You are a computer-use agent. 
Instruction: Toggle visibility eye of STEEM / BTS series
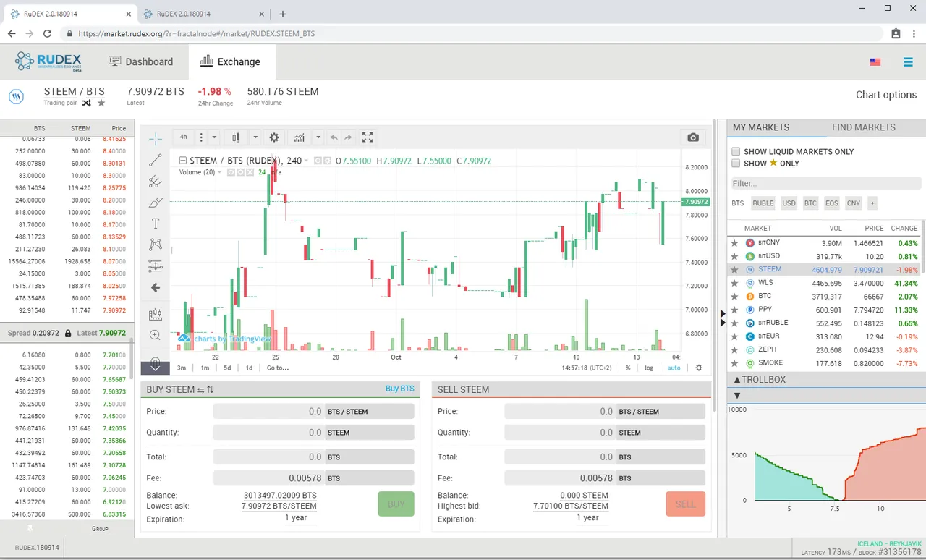pyautogui.click(x=318, y=161)
